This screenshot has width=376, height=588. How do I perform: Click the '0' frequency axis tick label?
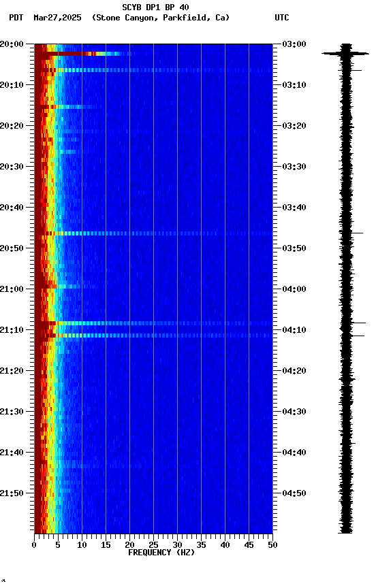pyautogui.click(x=34, y=545)
